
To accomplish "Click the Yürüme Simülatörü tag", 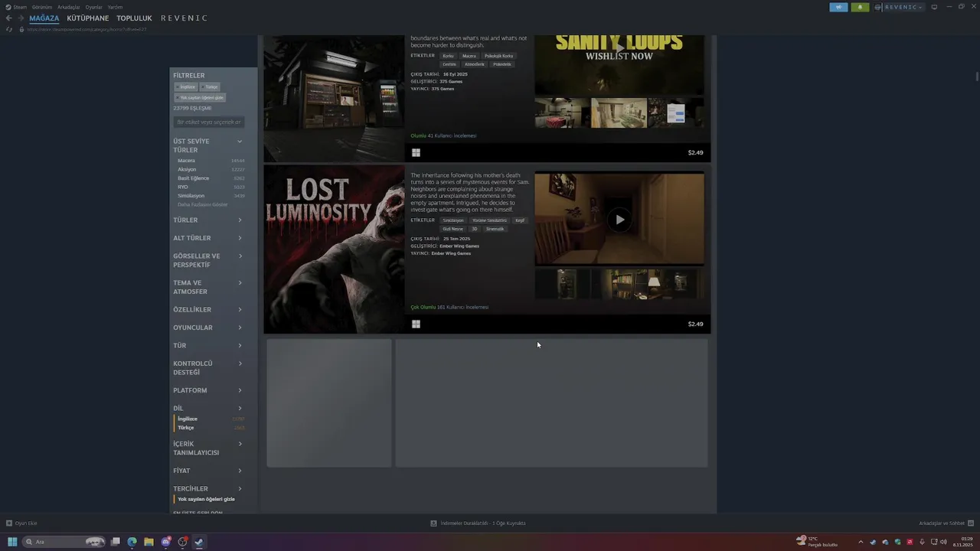I will (489, 220).
